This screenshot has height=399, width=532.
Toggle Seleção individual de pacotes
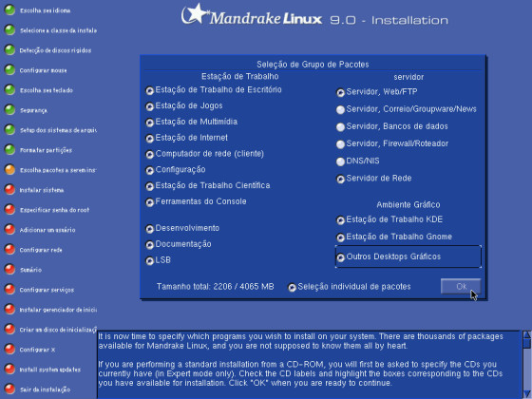[292, 288]
